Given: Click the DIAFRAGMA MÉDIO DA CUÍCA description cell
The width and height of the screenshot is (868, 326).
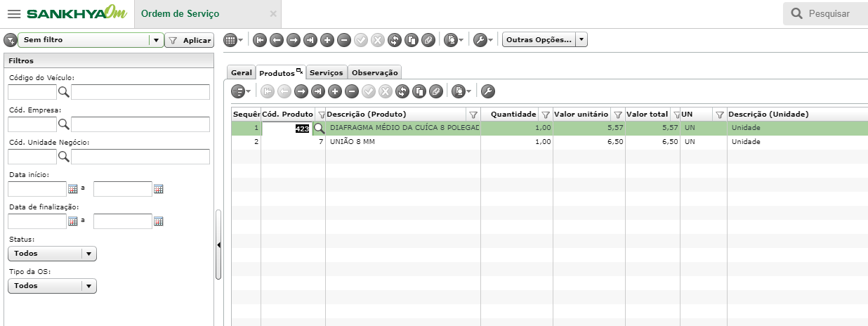Looking at the screenshot, I should [403, 129].
